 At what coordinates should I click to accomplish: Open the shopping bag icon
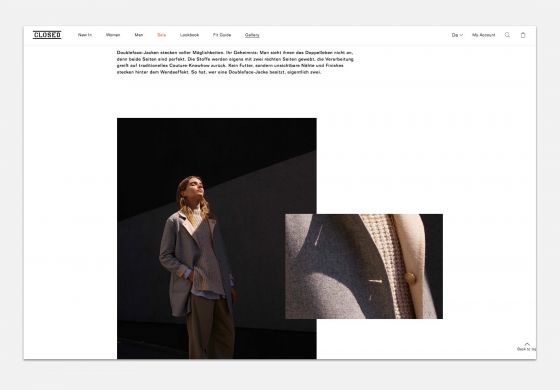click(523, 35)
